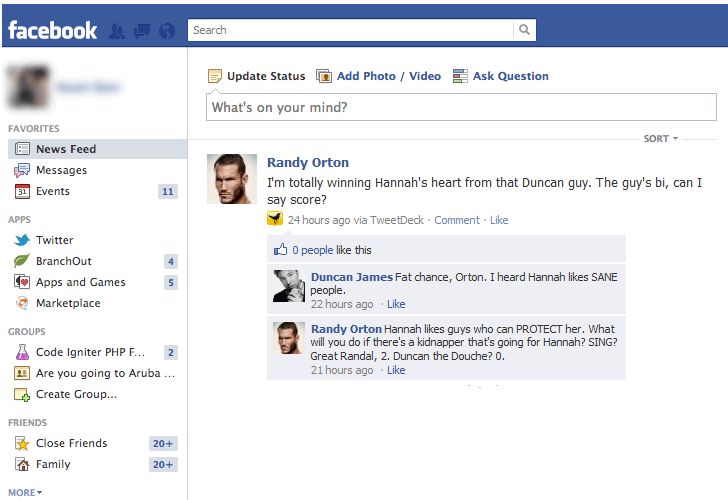Click the thumbs-up like icon
728x500 pixels.
pyautogui.click(x=281, y=250)
